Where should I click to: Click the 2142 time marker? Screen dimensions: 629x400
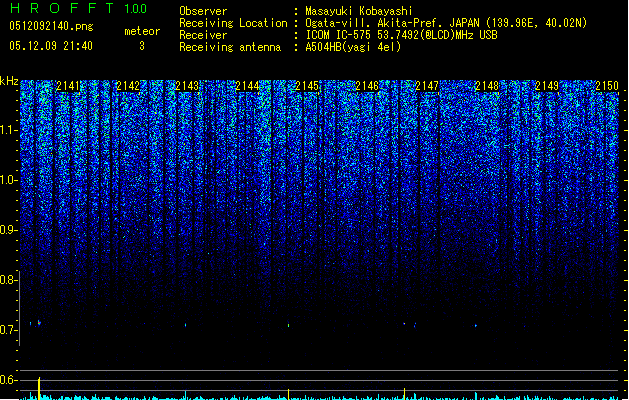(128, 86)
